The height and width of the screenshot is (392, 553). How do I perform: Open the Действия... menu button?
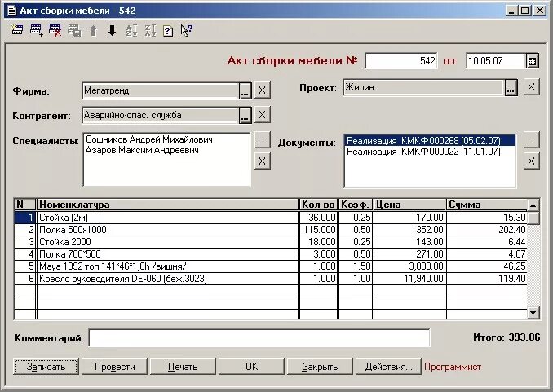coord(388,367)
